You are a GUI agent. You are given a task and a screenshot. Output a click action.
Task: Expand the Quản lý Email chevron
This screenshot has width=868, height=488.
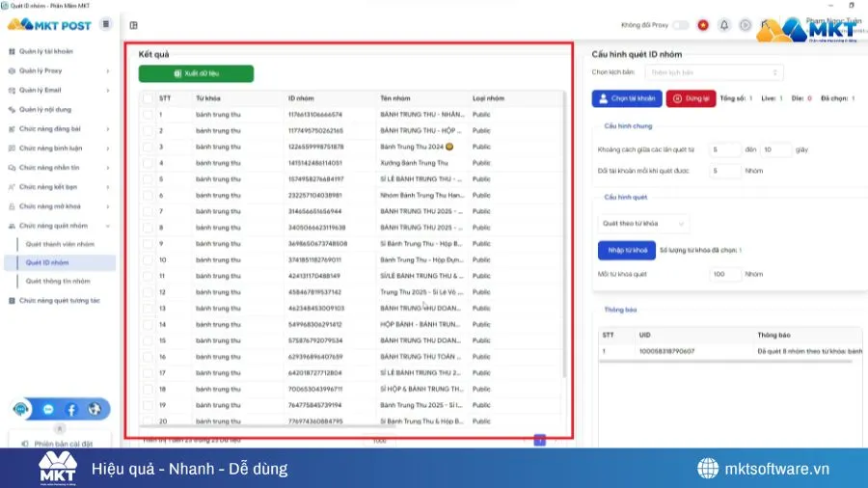[108, 91]
